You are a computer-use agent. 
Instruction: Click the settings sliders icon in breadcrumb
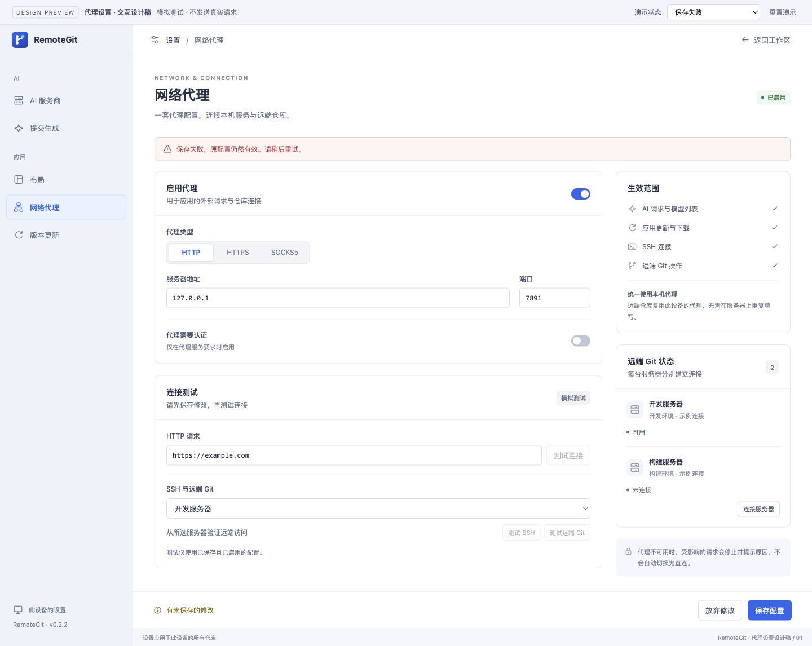(x=155, y=40)
